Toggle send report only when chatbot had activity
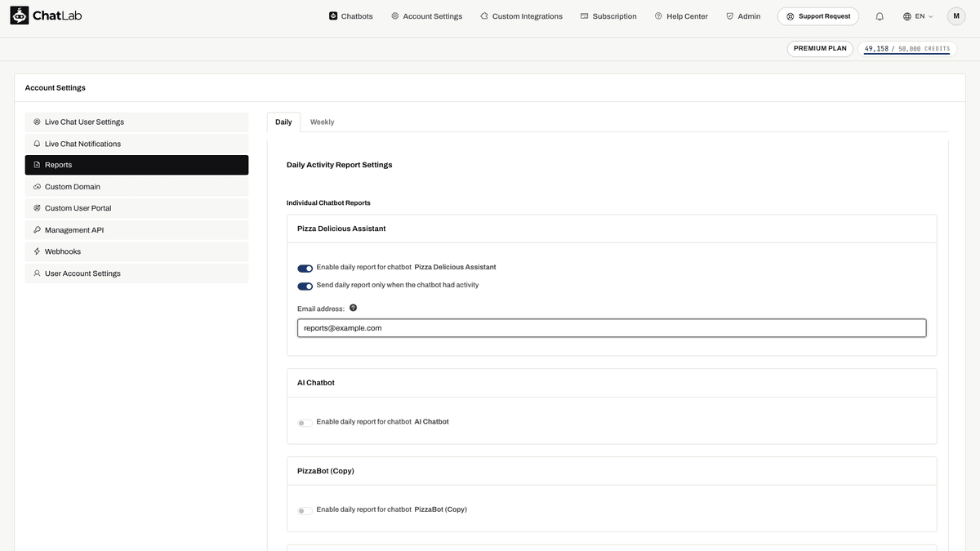 pos(305,287)
